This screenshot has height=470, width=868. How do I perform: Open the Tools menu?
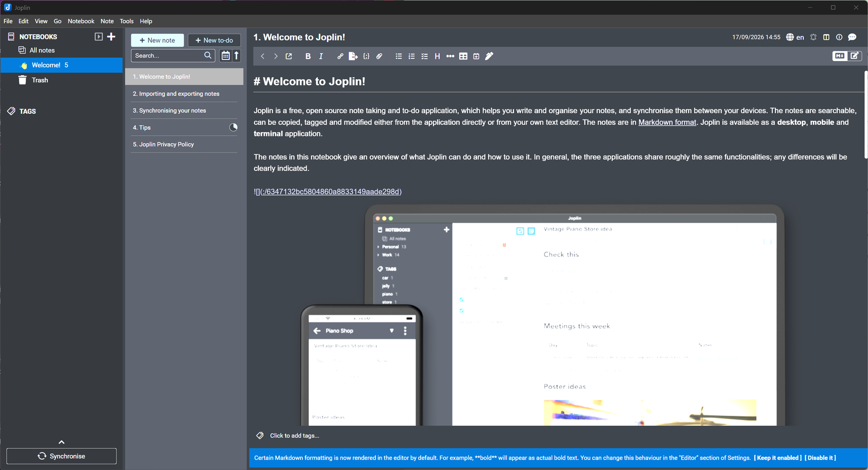pyautogui.click(x=127, y=22)
